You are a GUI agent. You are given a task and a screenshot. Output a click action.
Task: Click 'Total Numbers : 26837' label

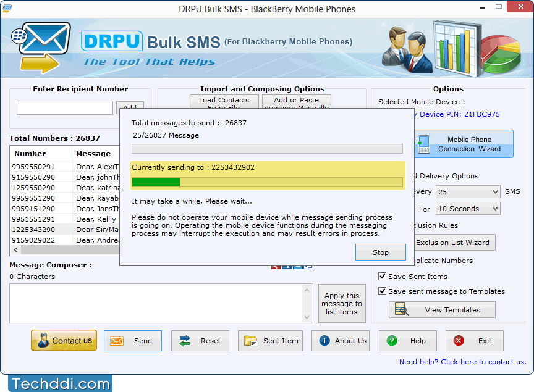pyautogui.click(x=55, y=138)
